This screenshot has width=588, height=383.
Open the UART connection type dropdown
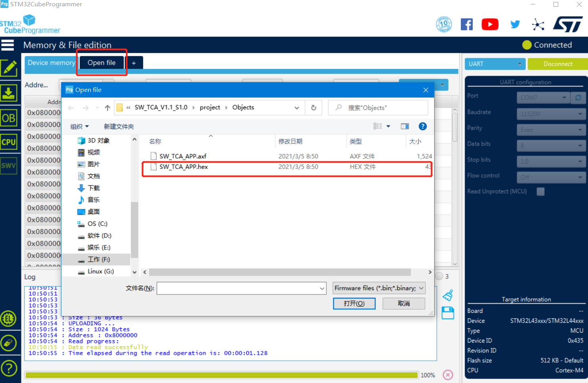click(x=495, y=64)
